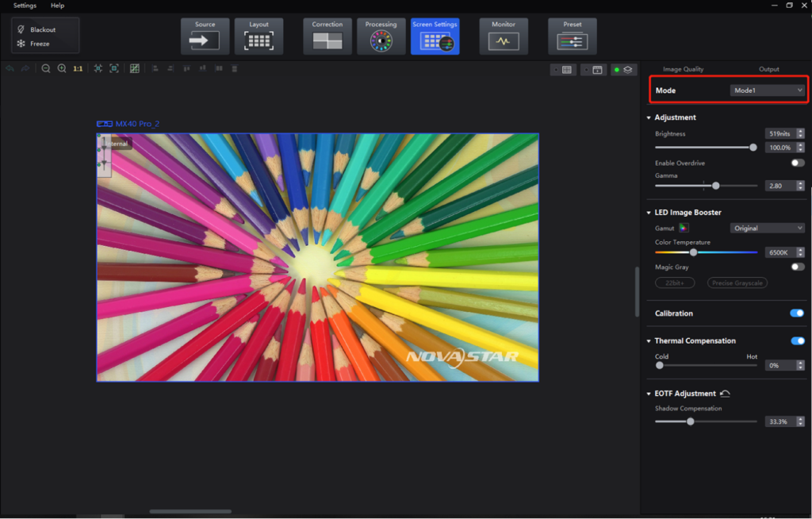The width and height of the screenshot is (812, 519).
Task: Open the Processing color wheel section
Action: click(381, 37)
